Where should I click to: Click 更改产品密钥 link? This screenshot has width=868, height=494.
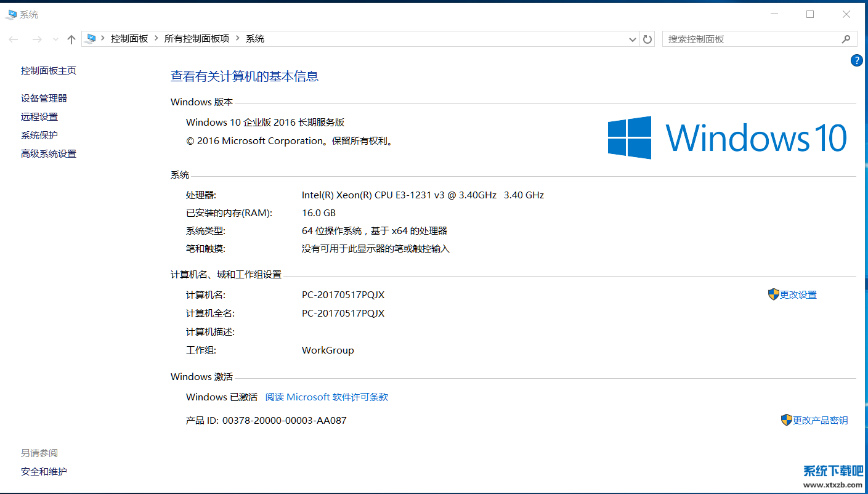click(820, 421)
